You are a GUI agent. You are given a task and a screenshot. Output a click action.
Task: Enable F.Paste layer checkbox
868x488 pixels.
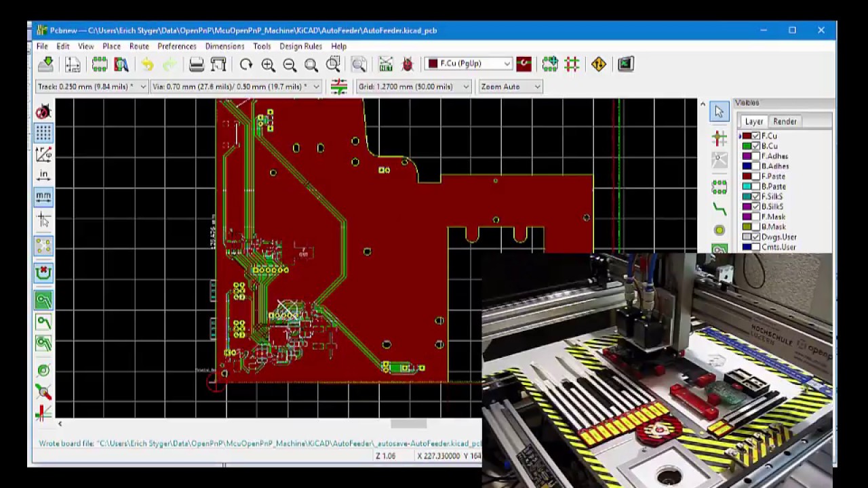click(755, 176)
